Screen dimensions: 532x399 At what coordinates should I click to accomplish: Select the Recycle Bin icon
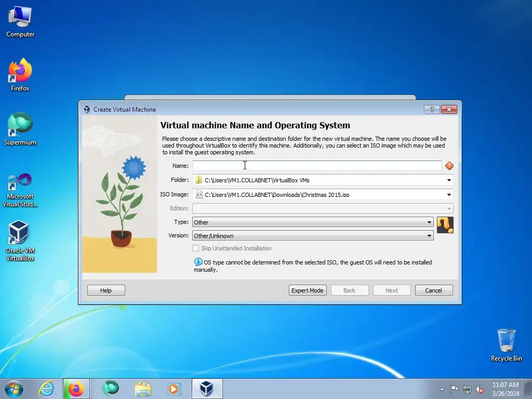[506, 345]
